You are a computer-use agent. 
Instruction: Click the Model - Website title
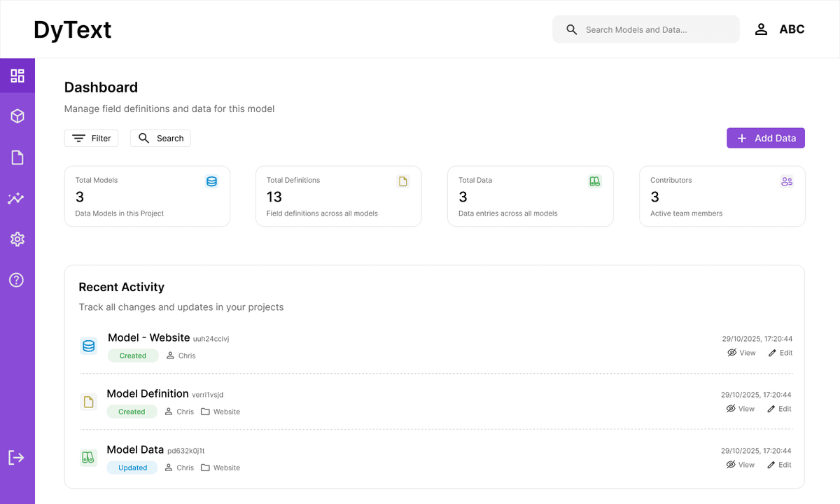149,338
